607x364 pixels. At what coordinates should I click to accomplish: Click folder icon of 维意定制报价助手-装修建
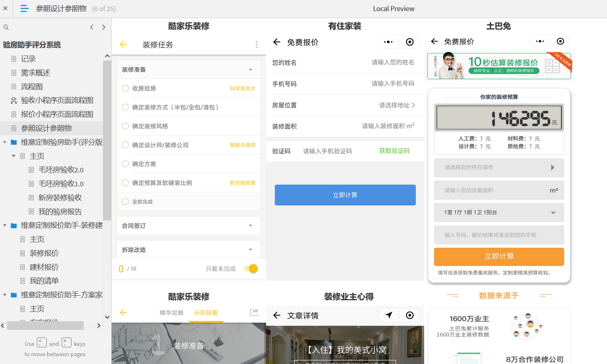point(14,225)
